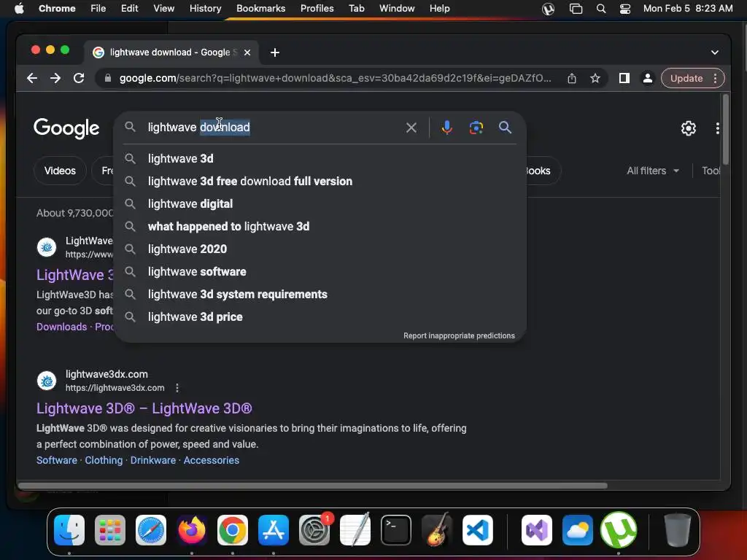Image resolution: width=747 pixels, height=560 pixels.
Task: Go forward to the next page
Action: click(55, 78)
